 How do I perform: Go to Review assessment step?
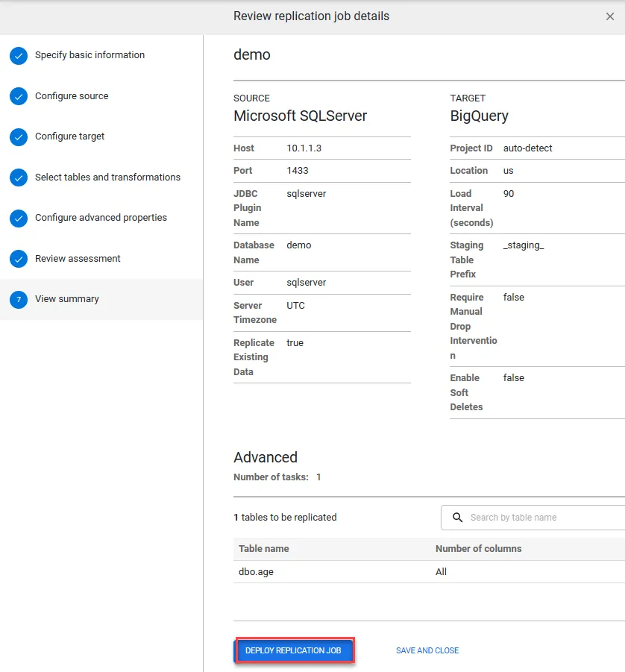[x=78, y=258]
